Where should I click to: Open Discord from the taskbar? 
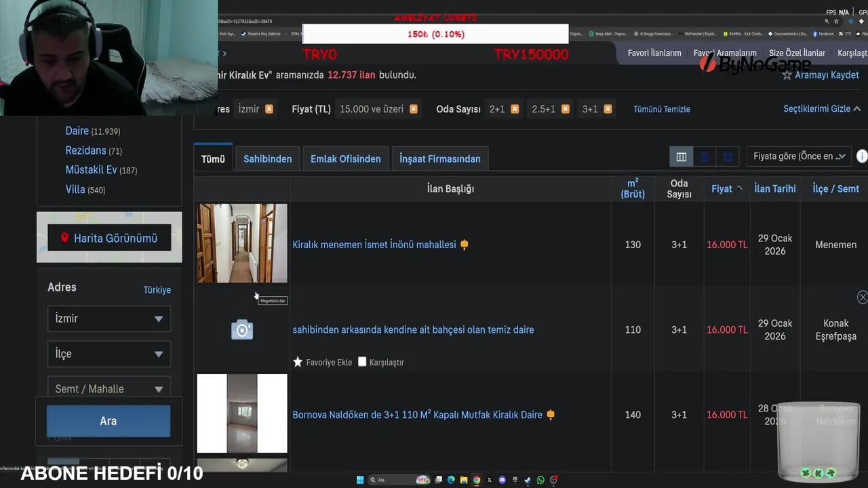[502, 480]
